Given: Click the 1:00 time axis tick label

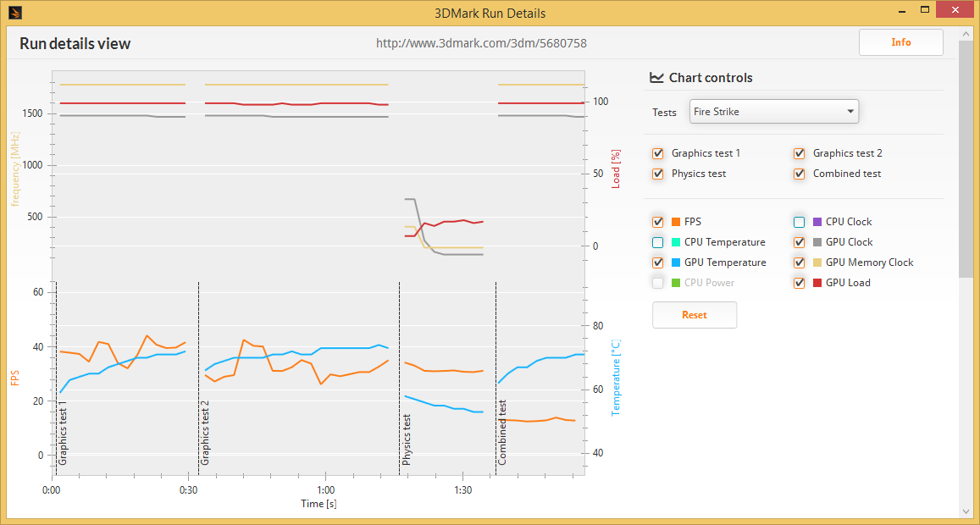Looking at the screenshot, I should [x=324, y=490].
